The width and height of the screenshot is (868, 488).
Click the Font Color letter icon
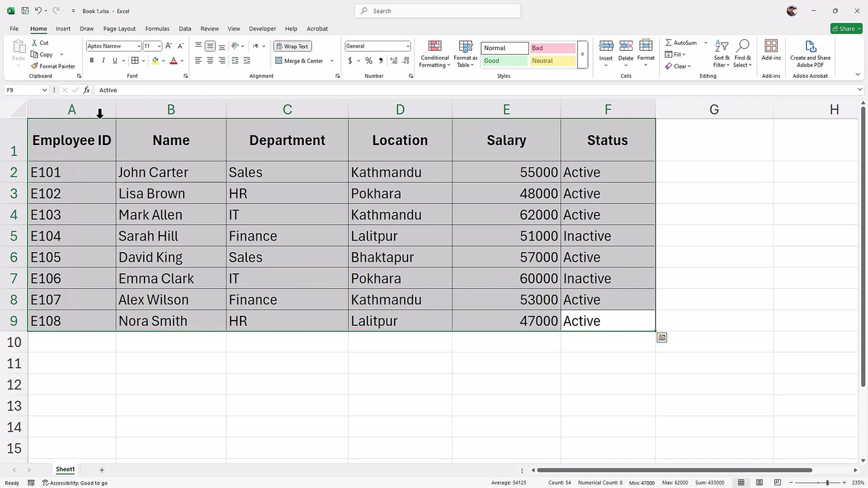(x=174, y=60)
